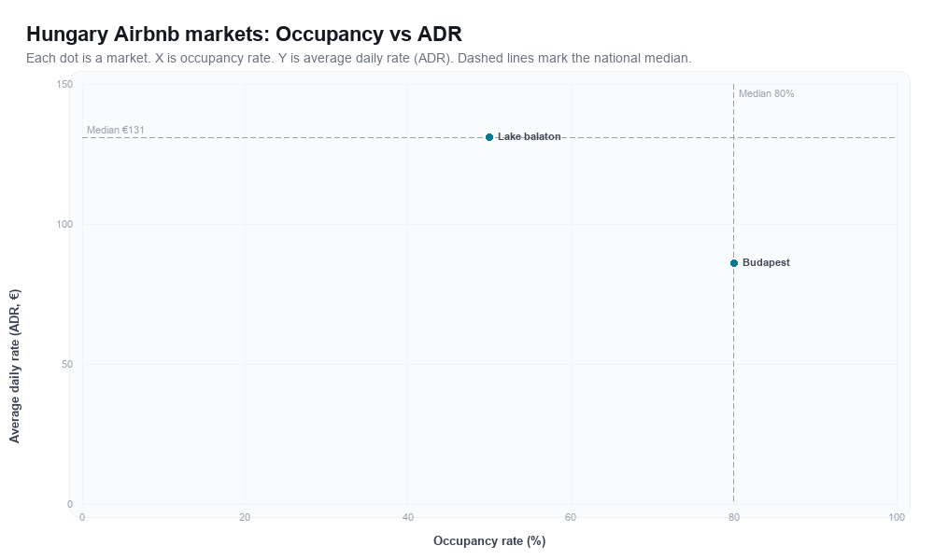The width and height of the screenshot is (934, 560).
Task: Click the x-axis tick label 40
Action: [407, 518]
